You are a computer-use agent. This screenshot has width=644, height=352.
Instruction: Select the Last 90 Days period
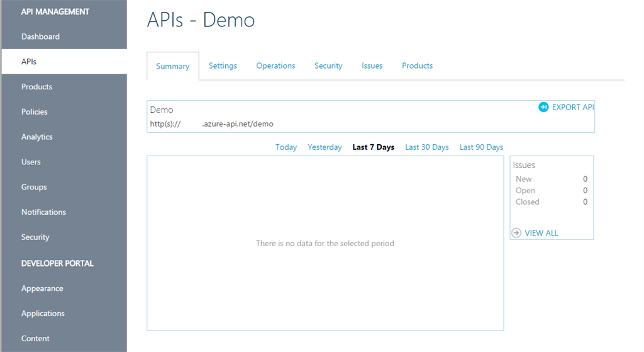481,147
